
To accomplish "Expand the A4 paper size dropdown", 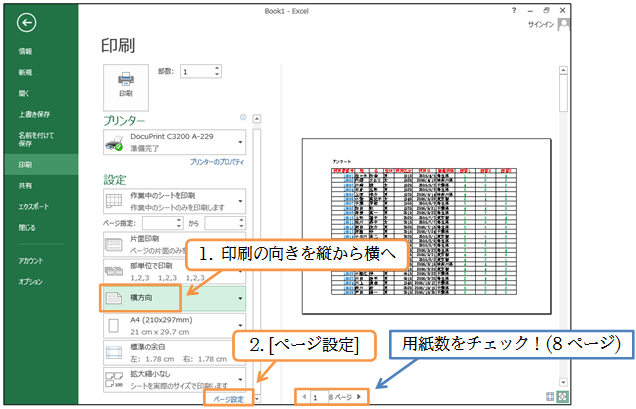I will [174, 326].
